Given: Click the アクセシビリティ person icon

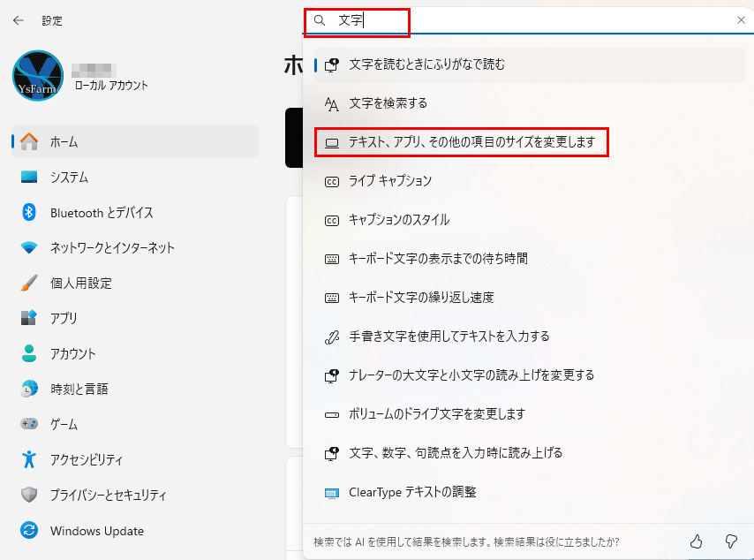Looking at the screenshot, I should tap(29, 459).
